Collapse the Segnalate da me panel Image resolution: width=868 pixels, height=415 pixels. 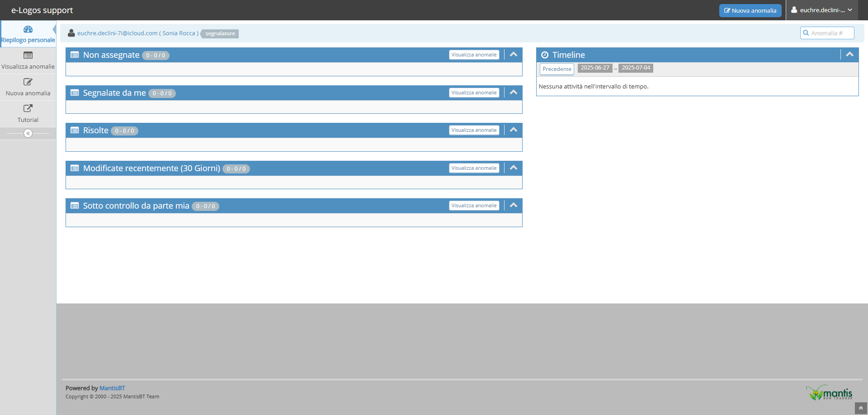tap(514, 93)
